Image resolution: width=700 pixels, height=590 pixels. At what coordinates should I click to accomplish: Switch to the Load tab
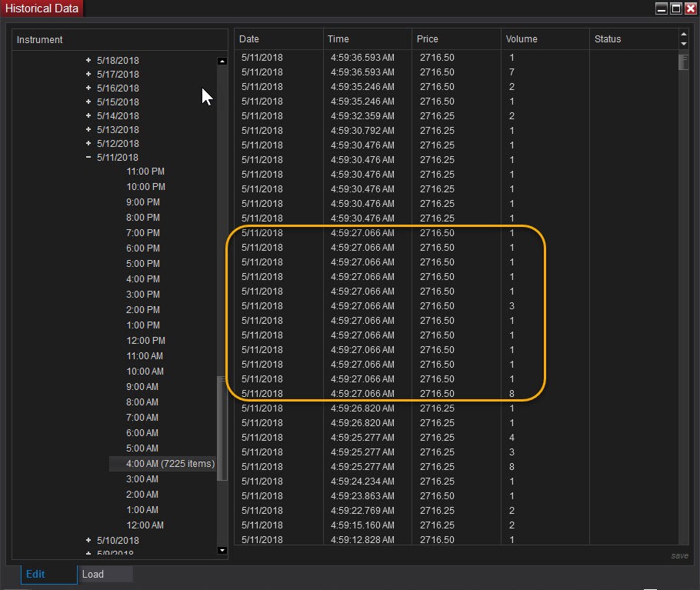pos(105,575)
